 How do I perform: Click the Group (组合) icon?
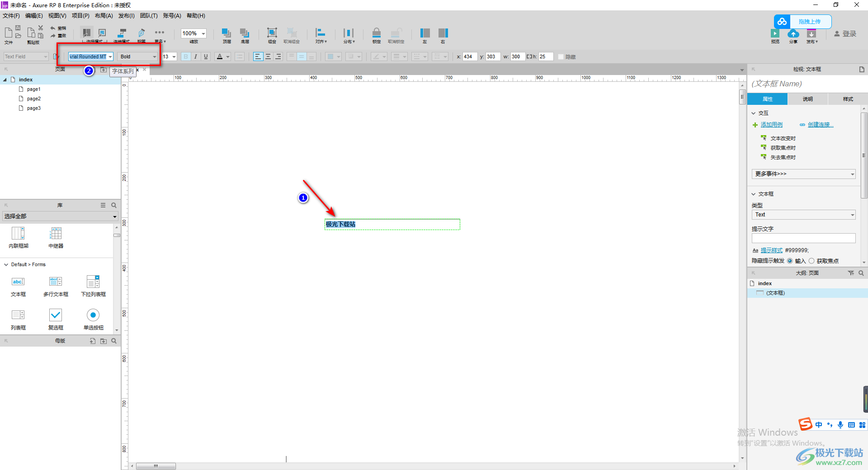[x=272, y=33]
